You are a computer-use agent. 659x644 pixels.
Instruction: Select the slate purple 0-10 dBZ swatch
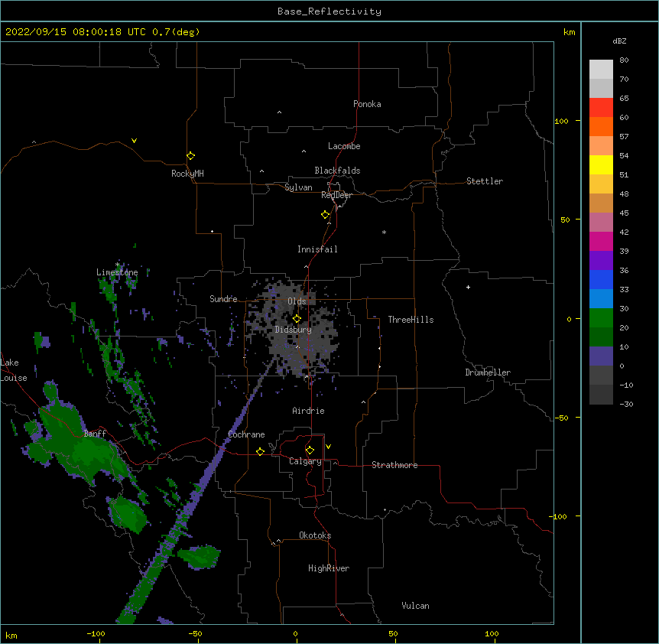tap(601, 356)
